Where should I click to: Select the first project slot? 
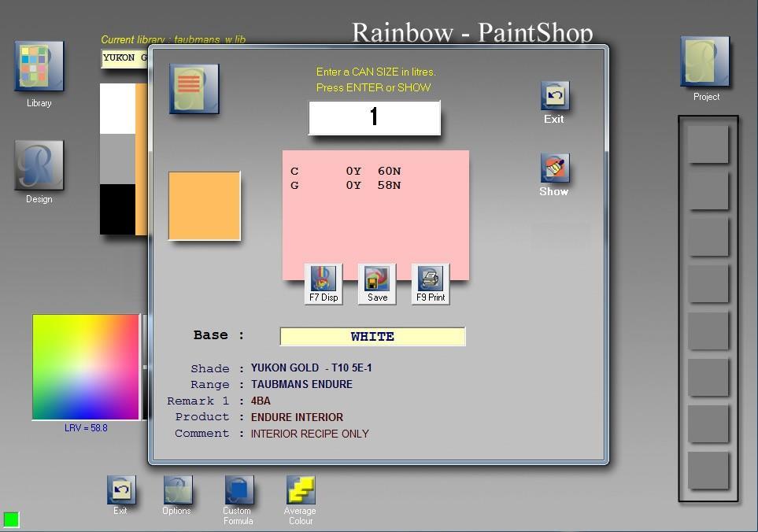coord(708,143)
